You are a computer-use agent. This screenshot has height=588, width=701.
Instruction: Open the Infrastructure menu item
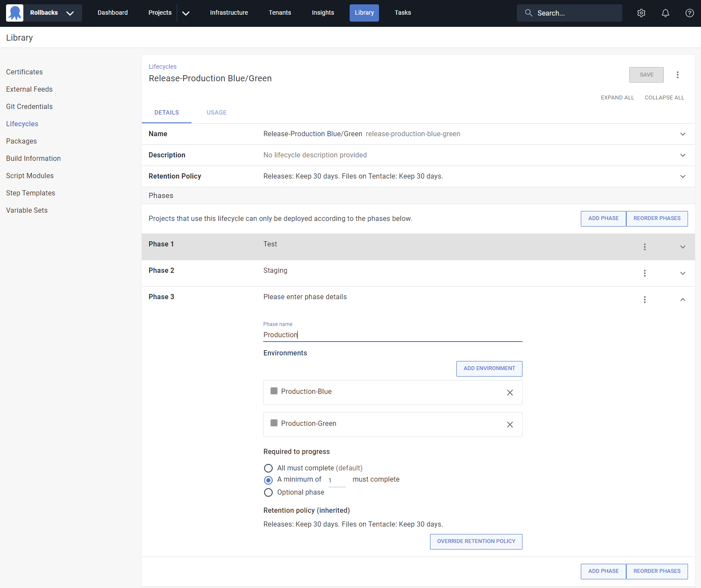click(x=229, y=13)
